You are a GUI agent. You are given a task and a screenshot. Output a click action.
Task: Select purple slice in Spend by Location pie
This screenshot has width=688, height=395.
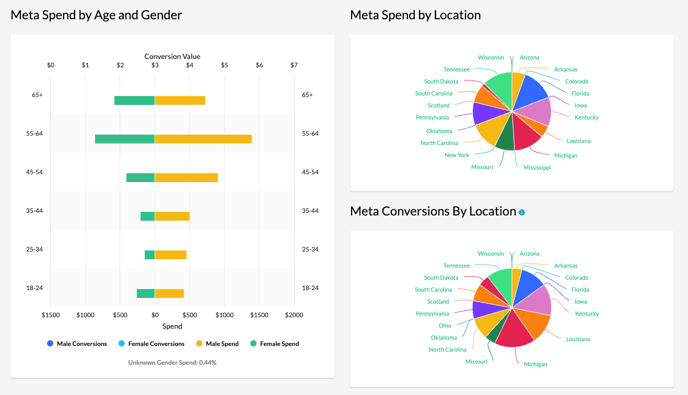[x=486, y=114]
